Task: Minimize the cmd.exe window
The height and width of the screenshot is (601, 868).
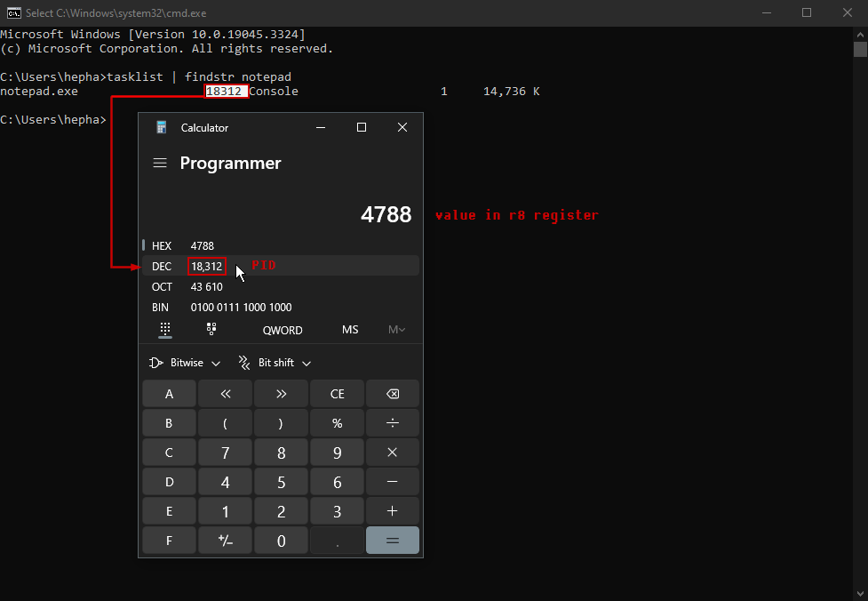Action: point(767,12)
